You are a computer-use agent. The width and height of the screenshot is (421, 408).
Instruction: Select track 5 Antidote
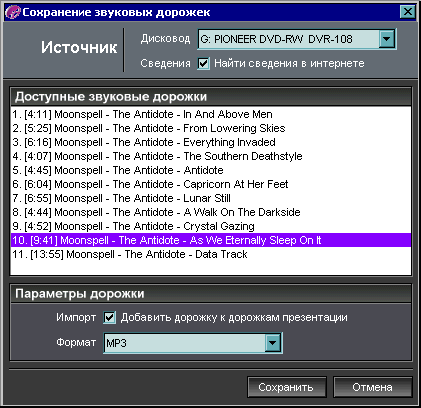coord(211,170)
